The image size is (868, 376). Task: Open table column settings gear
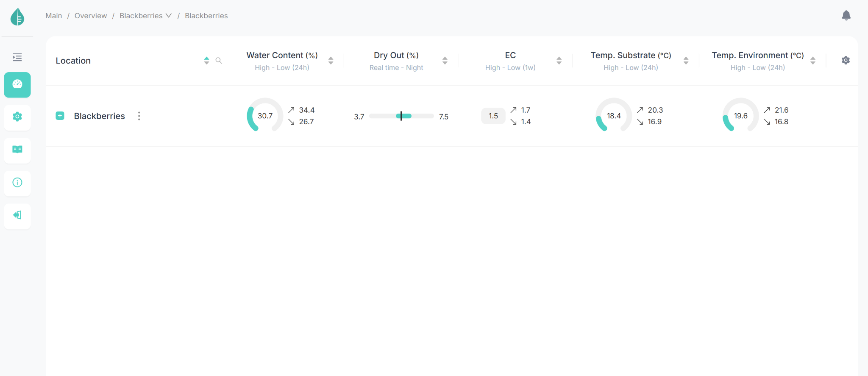click(846, 60)
